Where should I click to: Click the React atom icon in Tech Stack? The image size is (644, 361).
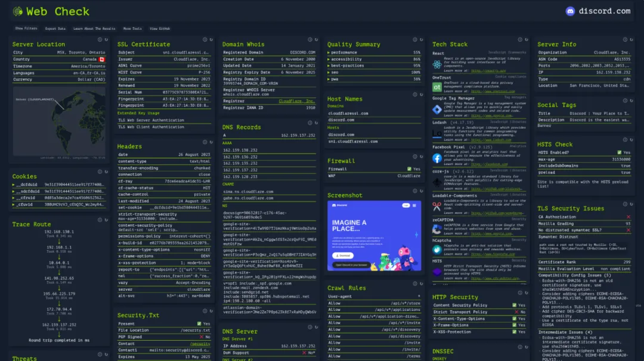tap(437, 64)
